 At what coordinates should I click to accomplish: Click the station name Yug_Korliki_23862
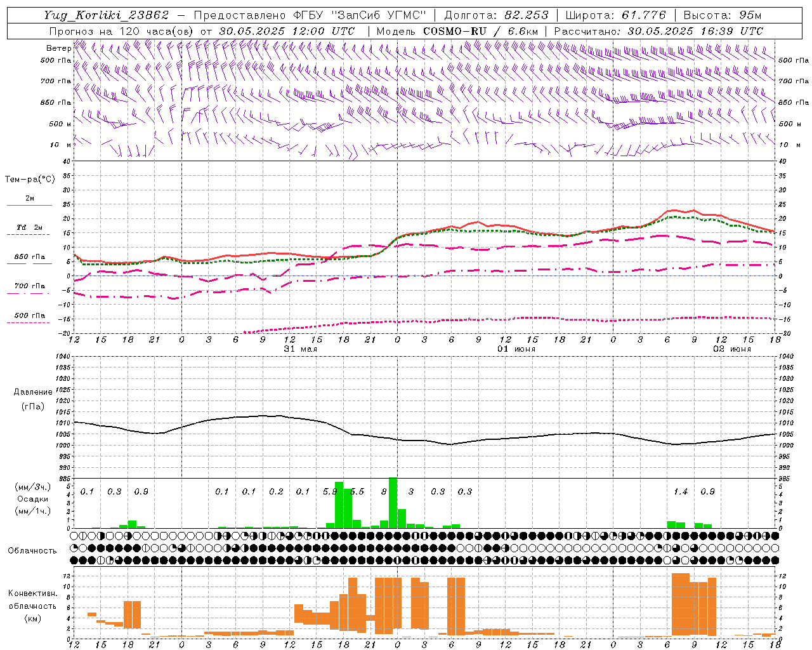(x=107, y=15)
